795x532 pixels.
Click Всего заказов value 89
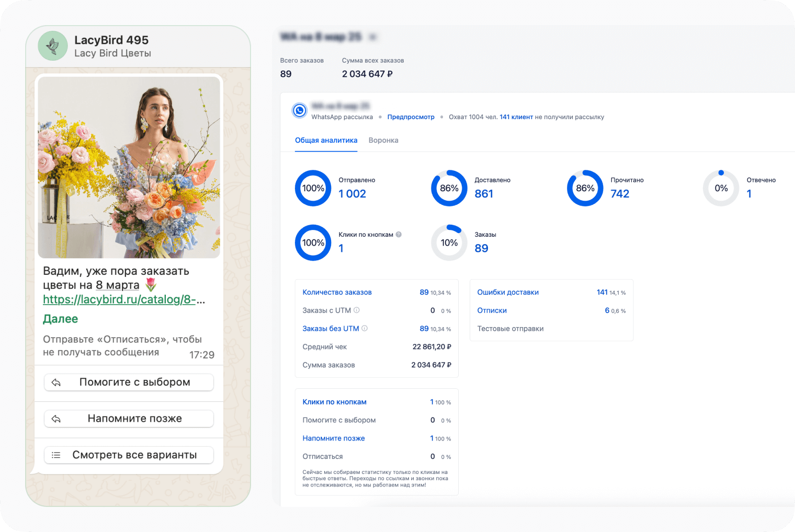[286, 74]
